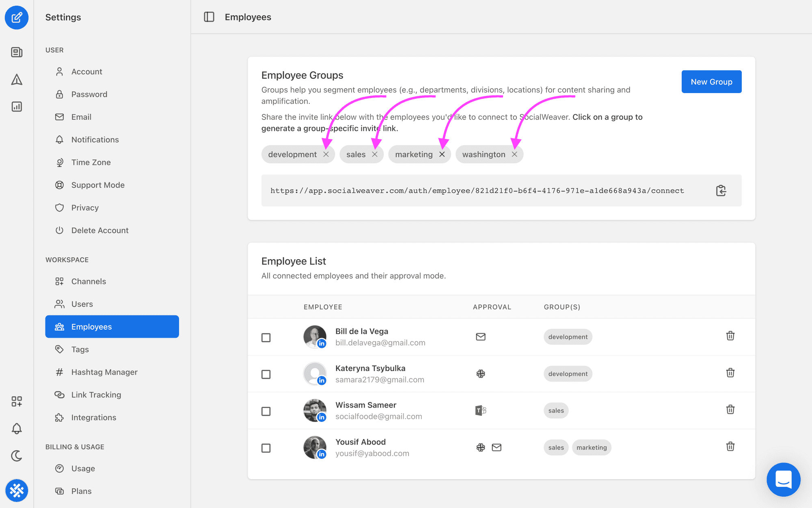Click the marketing tag in Yousif Abood's row
This screenshot has width=812, height=508.
click(592, 447)
